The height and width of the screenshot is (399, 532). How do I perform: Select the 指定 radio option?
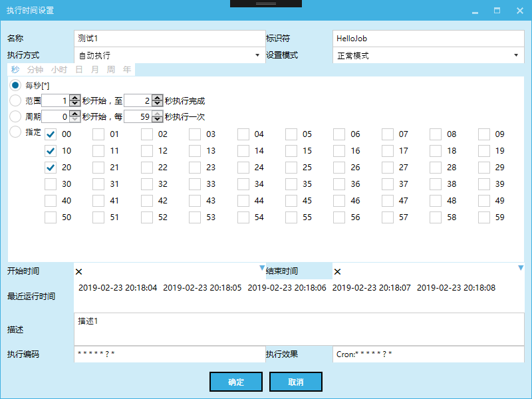pos(15,132)
